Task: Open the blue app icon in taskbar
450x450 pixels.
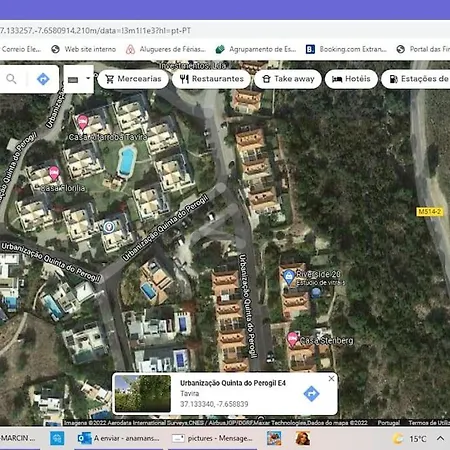Action: [x=57, y=438]
